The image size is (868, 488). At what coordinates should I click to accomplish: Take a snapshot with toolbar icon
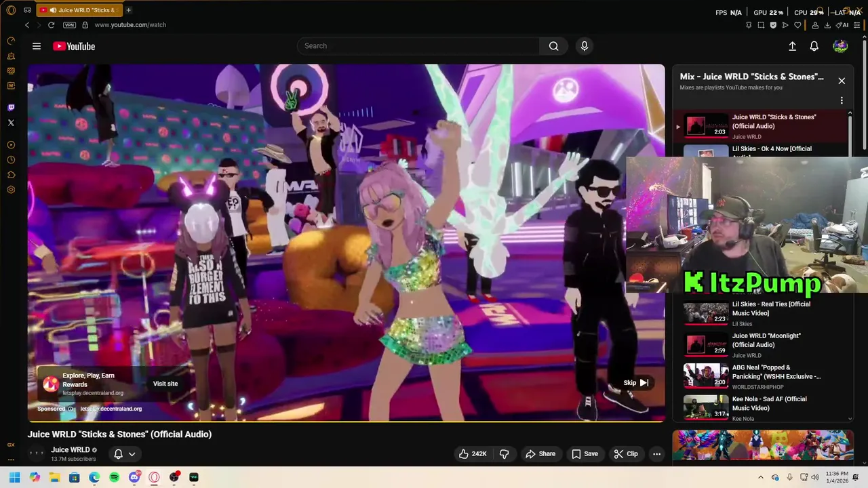[x=761, y=25]
